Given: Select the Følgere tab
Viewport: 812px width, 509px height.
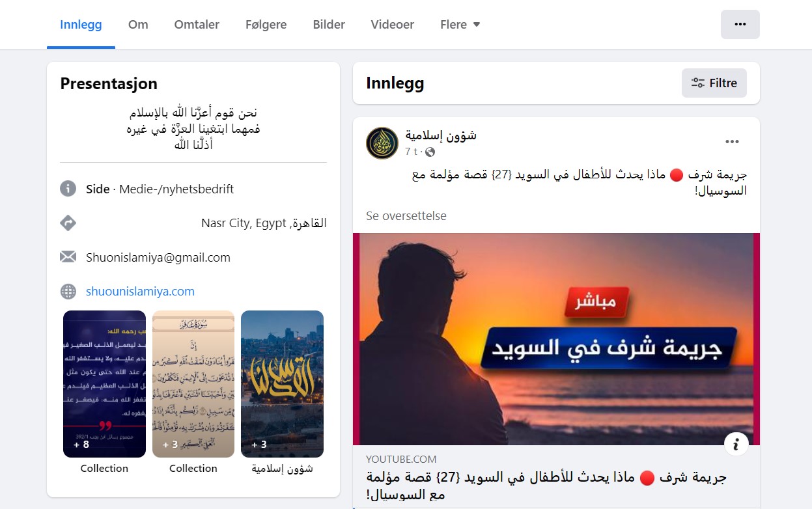Looking at the screenshot, I should pyautogui.click(x=266, y=25).
